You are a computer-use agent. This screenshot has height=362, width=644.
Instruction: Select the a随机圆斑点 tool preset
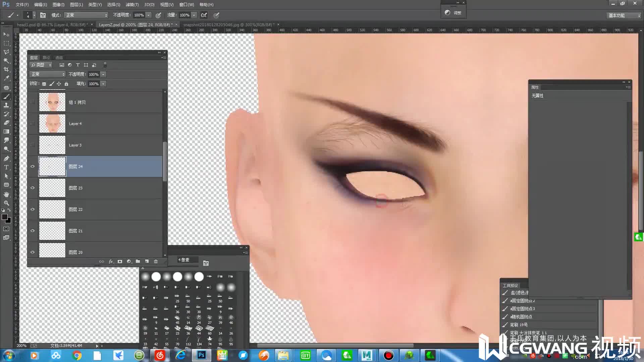[x=521, y=317]
